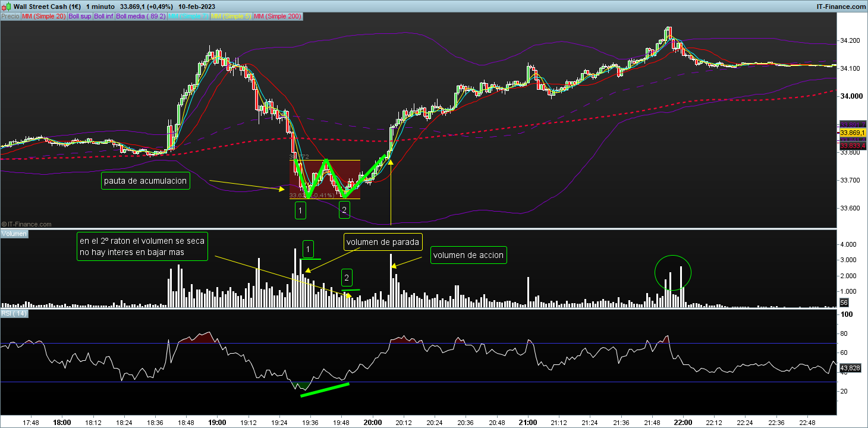Click the 34.100 price axis label
868x428 pixels.
tap(850, 68)
